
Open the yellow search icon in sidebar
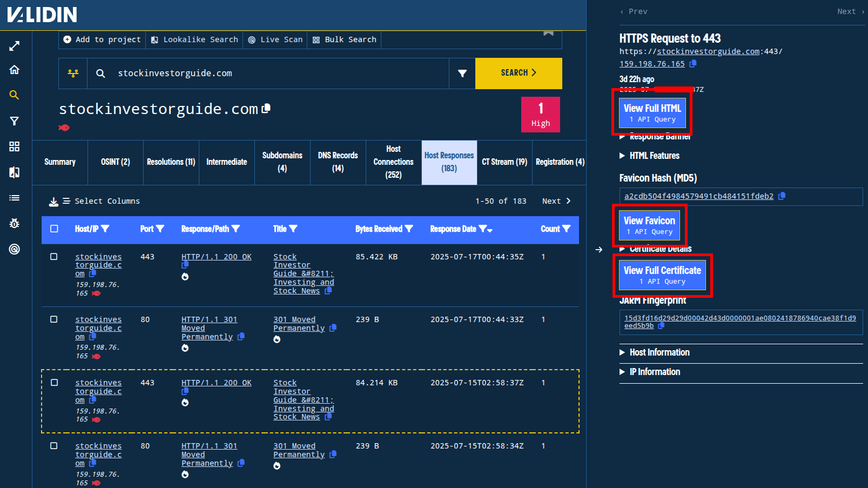click(15, 95)
